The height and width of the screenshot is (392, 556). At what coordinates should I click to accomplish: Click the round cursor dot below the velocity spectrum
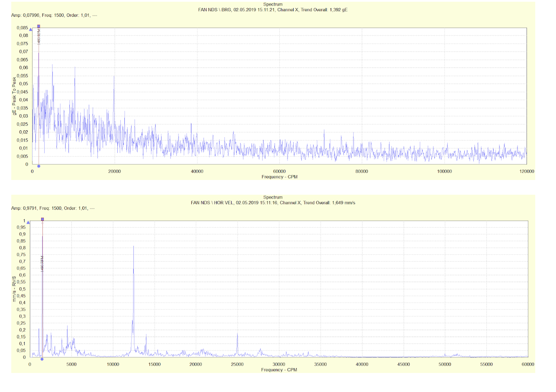[x=42, y=359]
